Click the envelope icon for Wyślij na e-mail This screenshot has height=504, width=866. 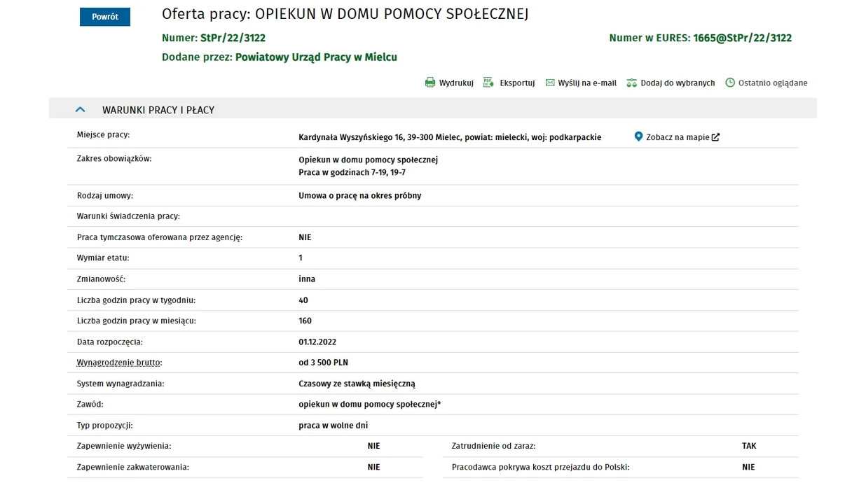point(550,83)
